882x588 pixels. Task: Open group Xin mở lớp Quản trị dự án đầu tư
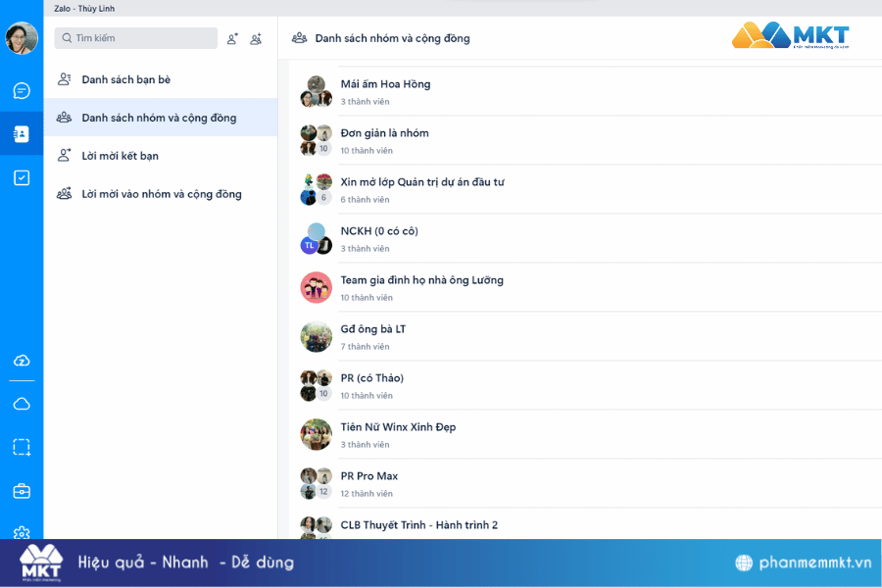586,189
